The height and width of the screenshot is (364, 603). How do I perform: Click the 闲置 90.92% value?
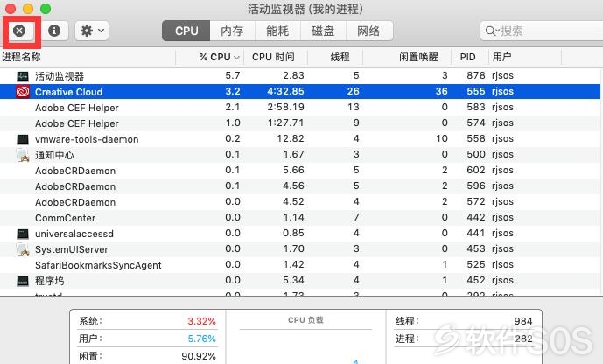pyautogui.click(x=199, y=356)
